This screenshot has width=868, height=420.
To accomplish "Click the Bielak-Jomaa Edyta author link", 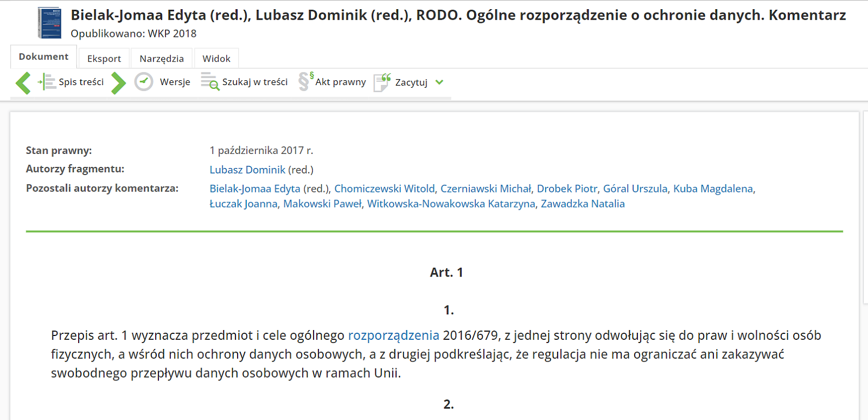I will click(x=255, y=189).
